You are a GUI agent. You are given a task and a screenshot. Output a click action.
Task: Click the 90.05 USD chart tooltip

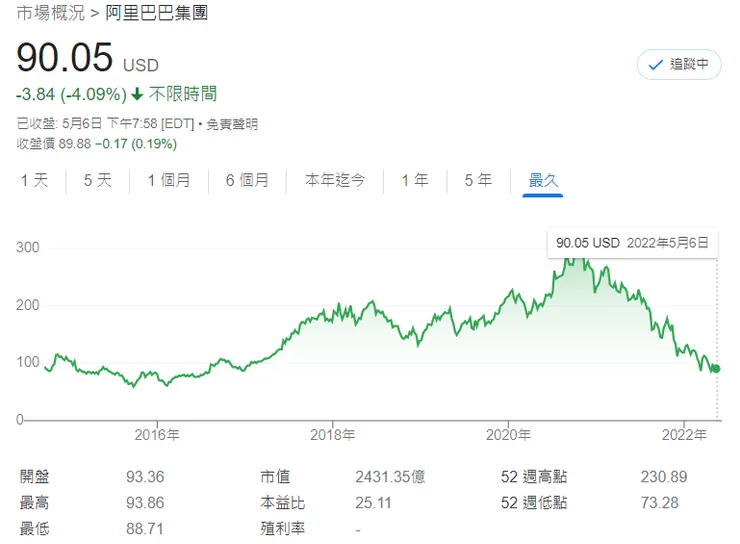[632, 243]
